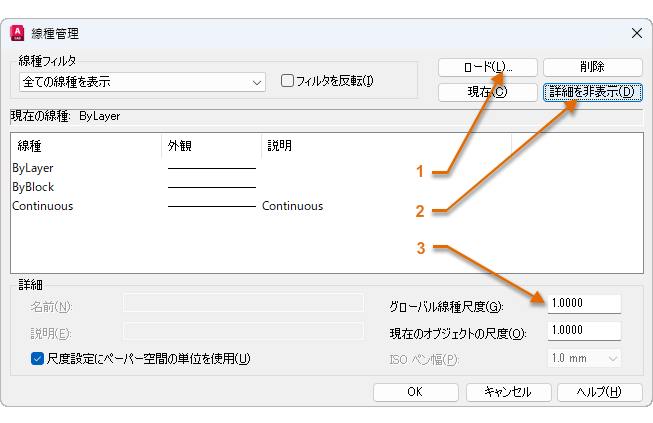Toggle フィルタを反転 checkbox
This screenshot has width=653, height=423.
tap(288, 81)
